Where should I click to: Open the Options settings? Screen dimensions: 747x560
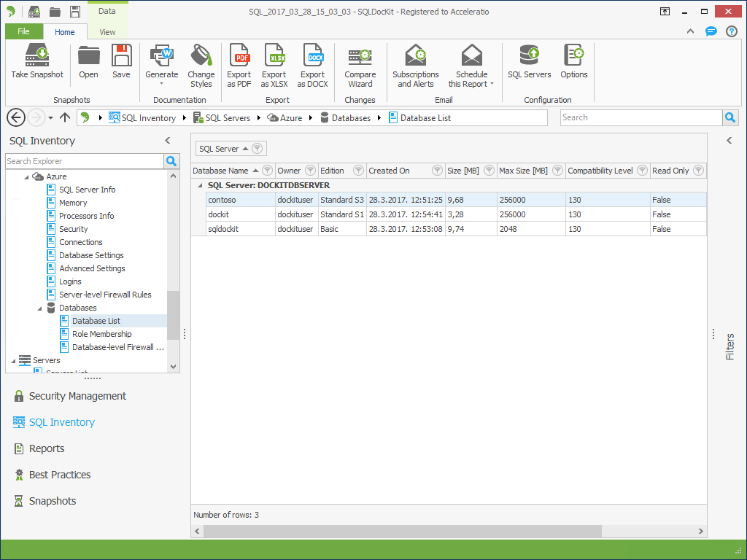tap(573, 61)
